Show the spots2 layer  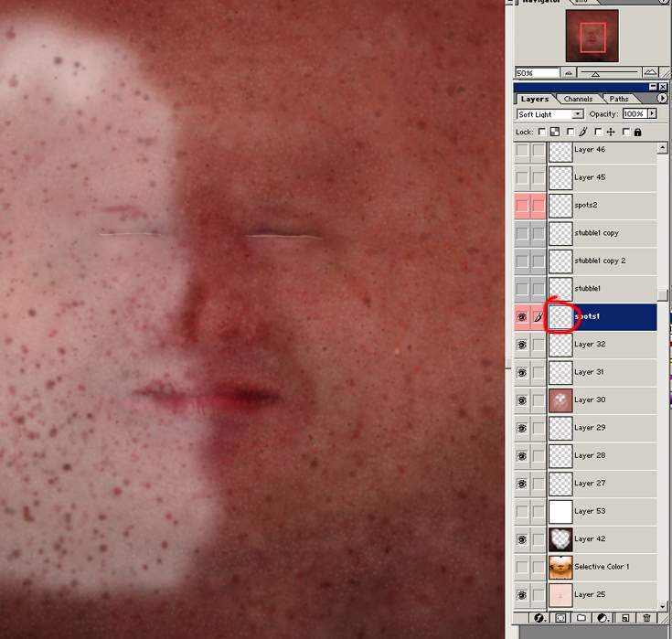[522, 206]
